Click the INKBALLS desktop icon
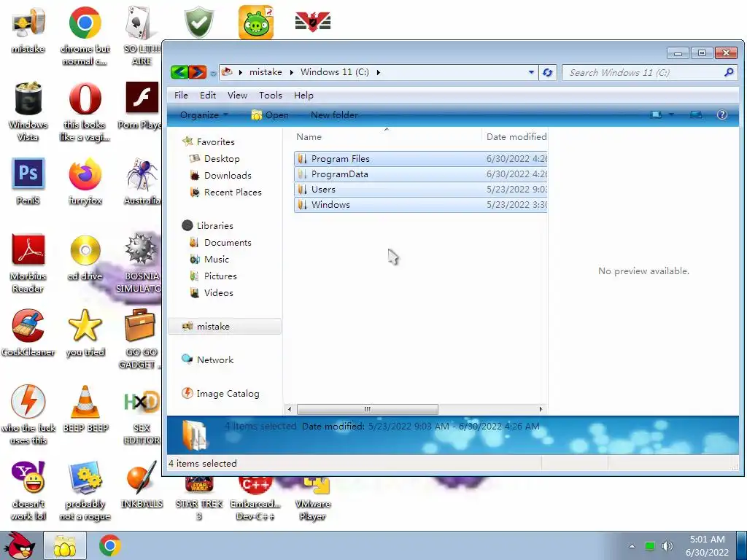 point(142,485)
